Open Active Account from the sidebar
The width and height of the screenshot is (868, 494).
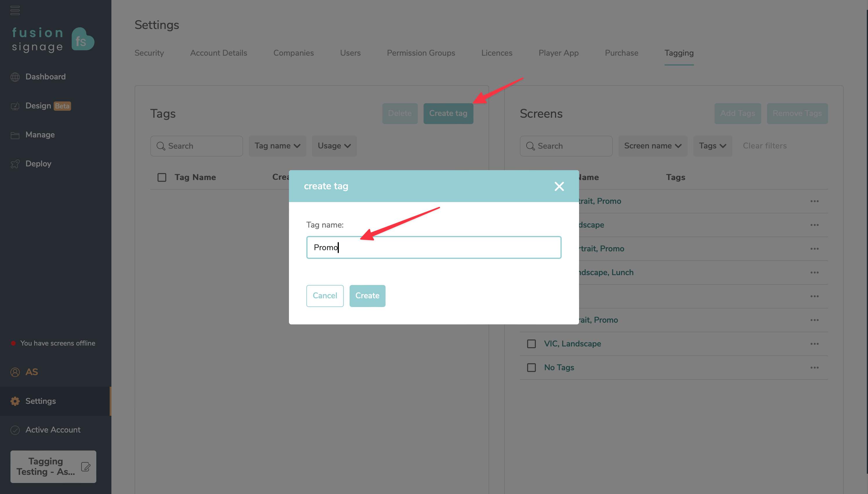53,430
